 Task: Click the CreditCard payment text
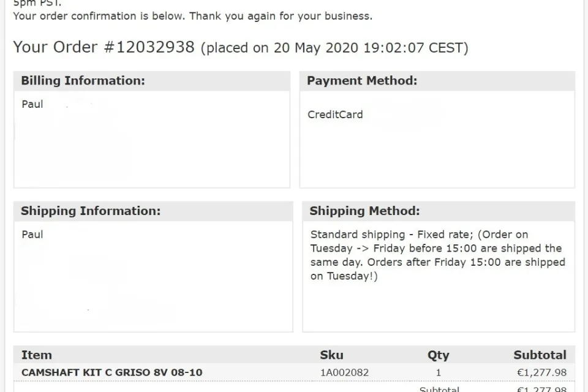[x=335, y=115]
